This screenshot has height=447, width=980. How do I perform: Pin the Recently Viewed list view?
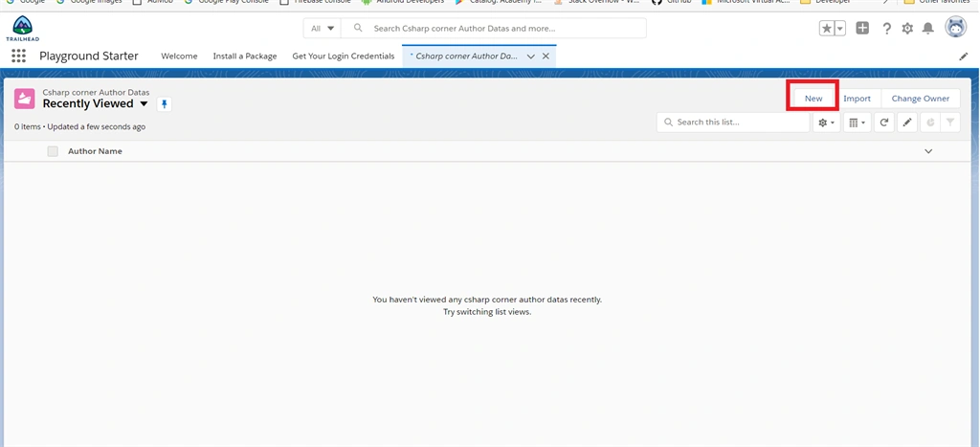[x=165, y=103]
